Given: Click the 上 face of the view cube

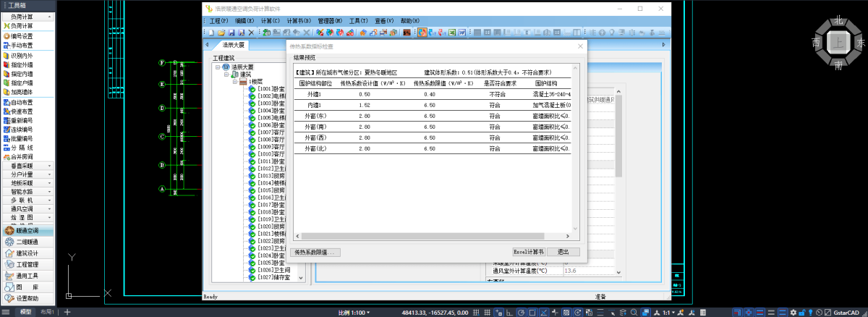Looking at the screenshot, I should point(838,43).
